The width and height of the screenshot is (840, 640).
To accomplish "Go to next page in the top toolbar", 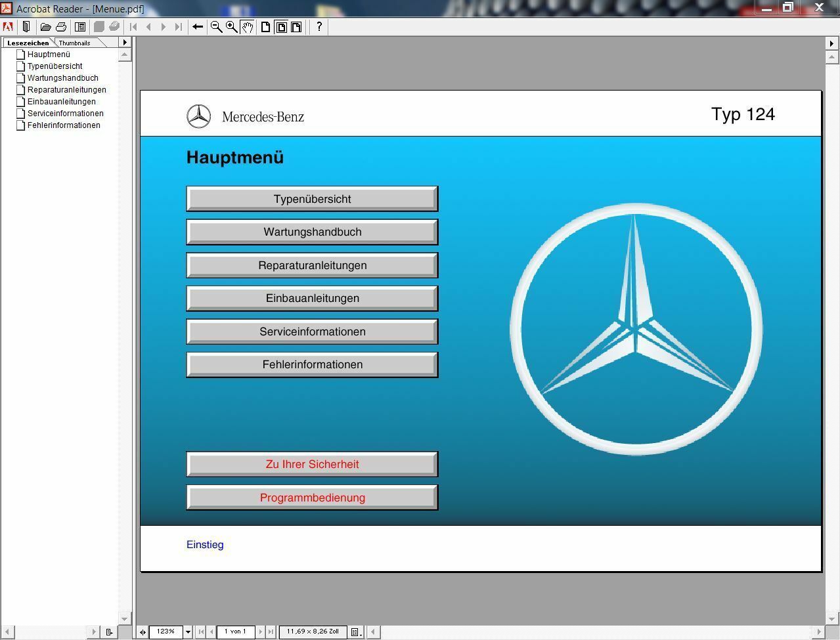I will tap(164, 27).
